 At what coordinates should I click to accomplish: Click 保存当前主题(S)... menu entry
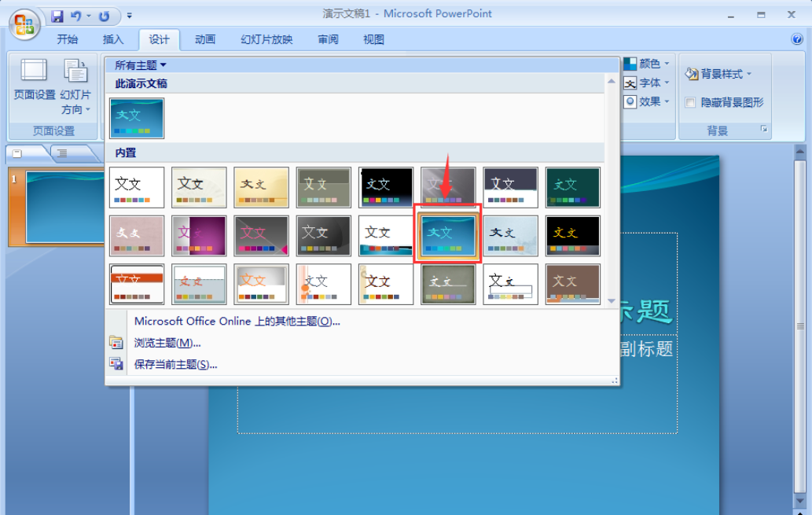pos(175,365)
